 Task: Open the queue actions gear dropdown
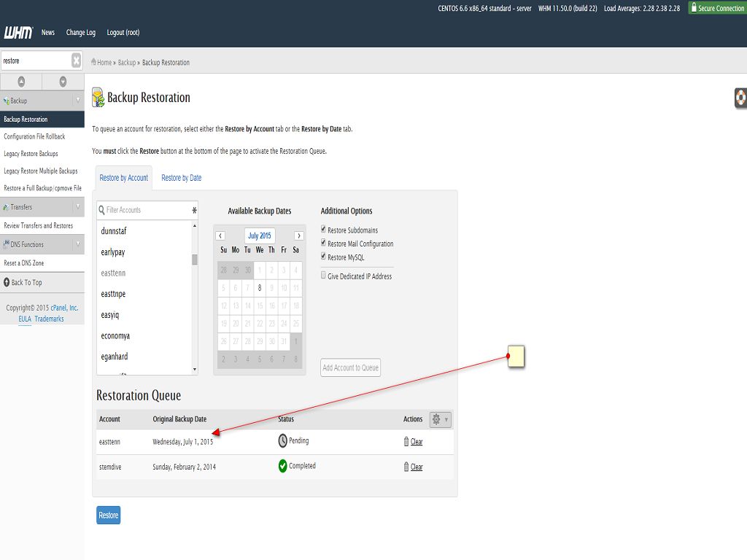click(440, 419)
